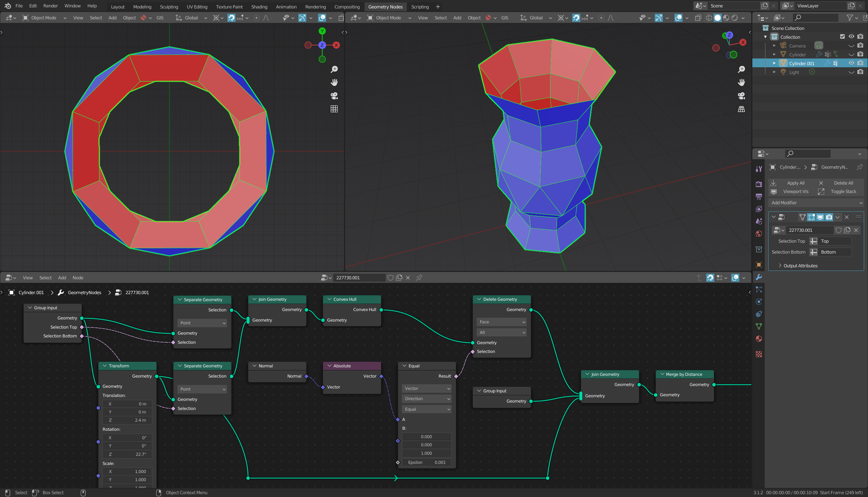Click the attribute icon beside Selection Top

(813, 241)
